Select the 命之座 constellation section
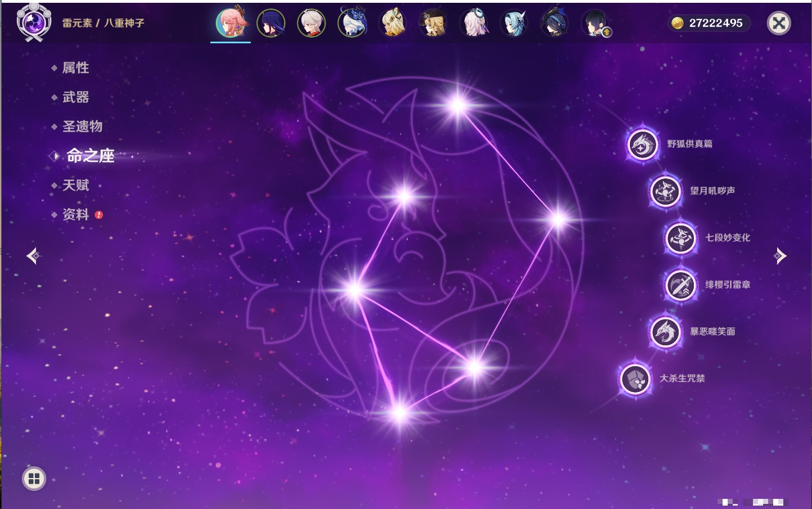The width and height of the screenshot is (812, 509). click(90, 156)
